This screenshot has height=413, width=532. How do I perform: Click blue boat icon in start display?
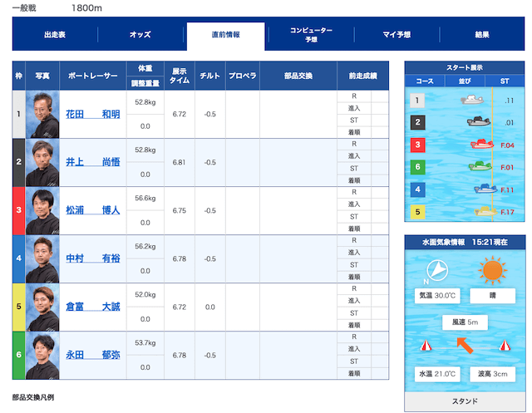tap(485, 189)
